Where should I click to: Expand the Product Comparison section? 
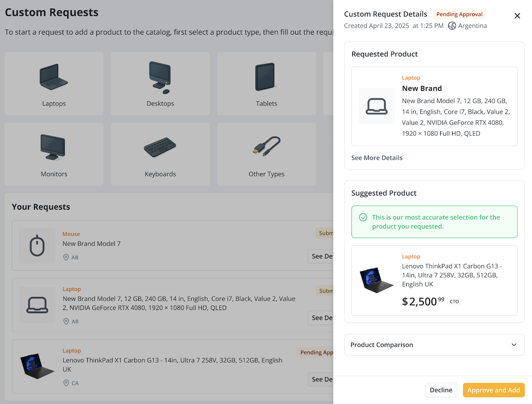[x=382, y=345]
